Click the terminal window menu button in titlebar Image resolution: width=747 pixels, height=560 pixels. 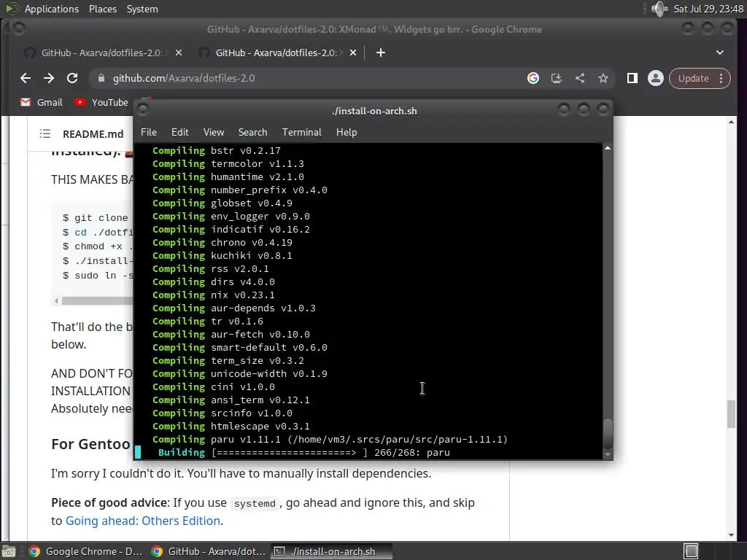pos(142,110)
